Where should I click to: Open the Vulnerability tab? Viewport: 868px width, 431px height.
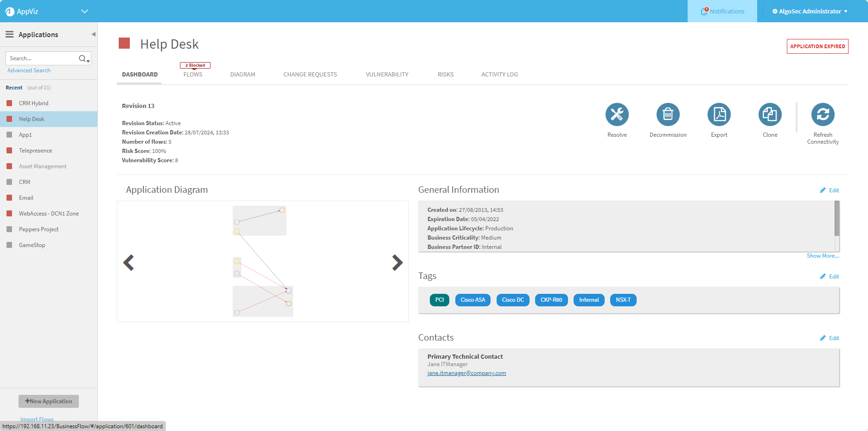(387, 75)
